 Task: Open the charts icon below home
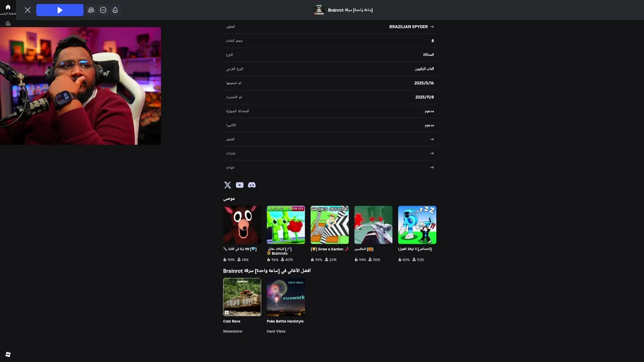(8, 24)
